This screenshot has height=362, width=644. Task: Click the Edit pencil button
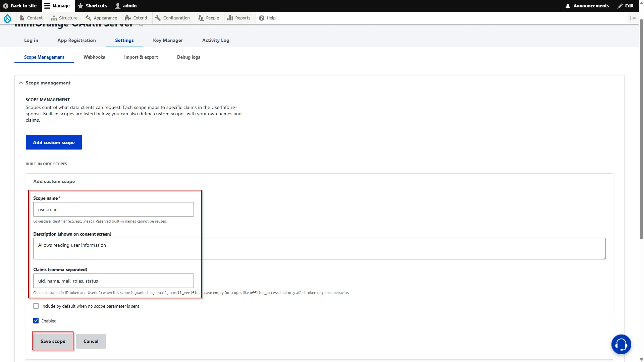point(626,6)
